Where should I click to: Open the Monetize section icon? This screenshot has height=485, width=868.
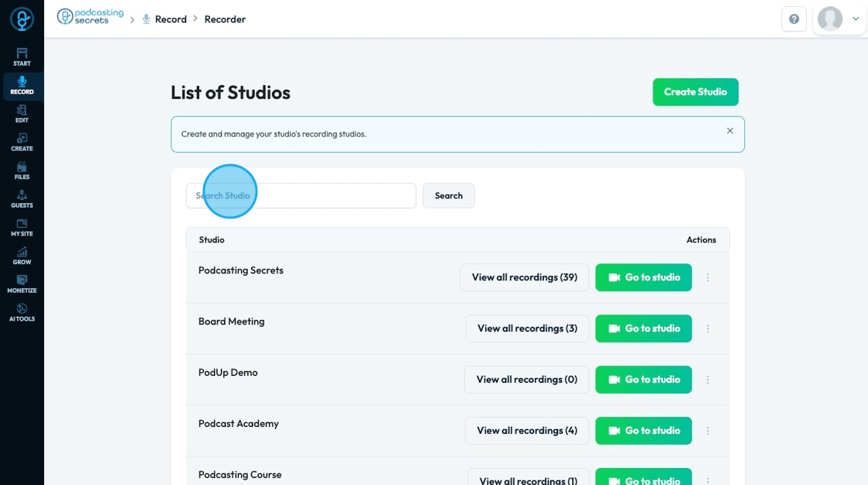[x=22, y=284]
